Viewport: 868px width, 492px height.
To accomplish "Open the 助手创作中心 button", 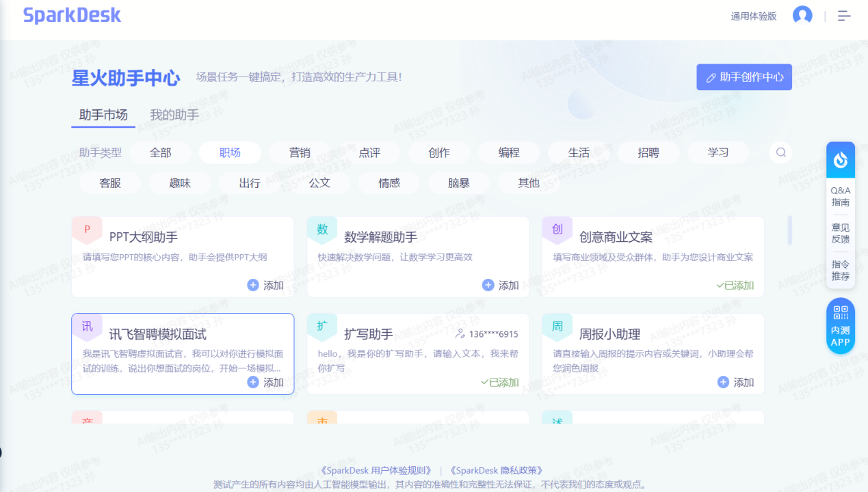I will (744, 77).
